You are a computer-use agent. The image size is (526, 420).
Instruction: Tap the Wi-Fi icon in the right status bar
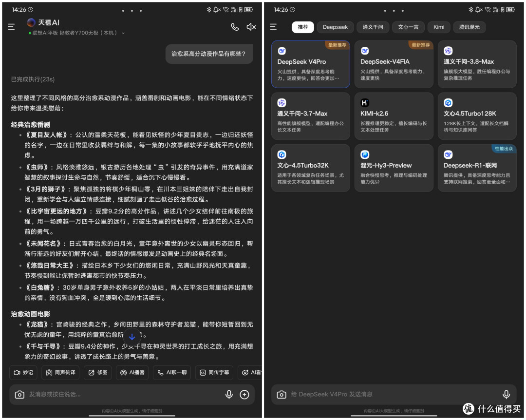point(488,10)
